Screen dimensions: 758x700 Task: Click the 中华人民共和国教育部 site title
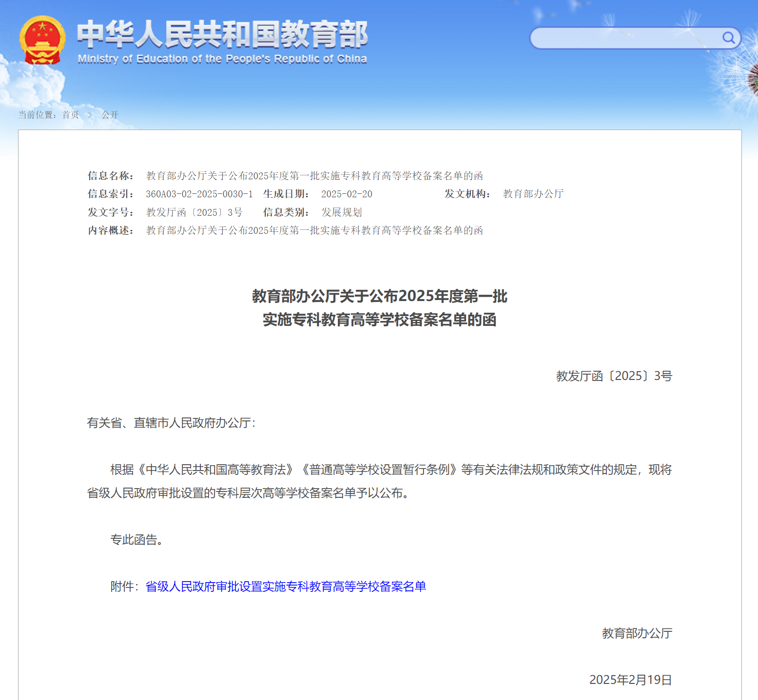point(222,34)
